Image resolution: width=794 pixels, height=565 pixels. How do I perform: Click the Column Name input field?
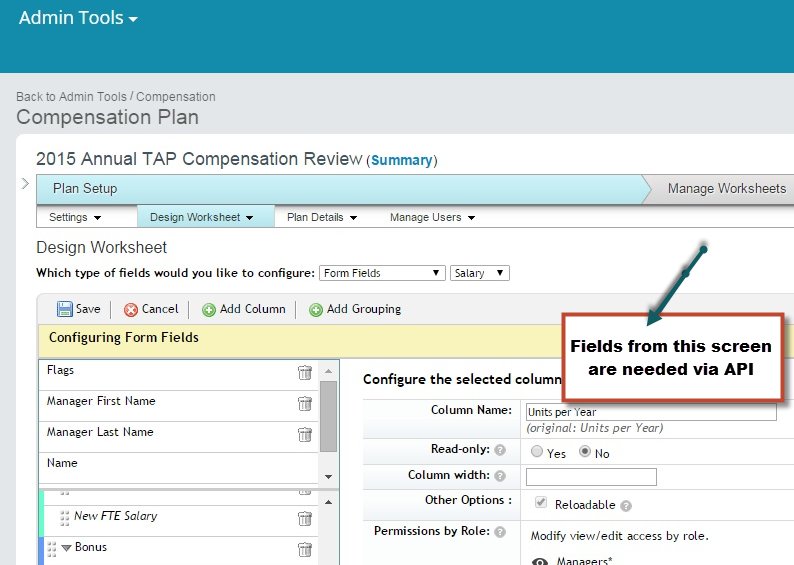click(x=651, y=412)
